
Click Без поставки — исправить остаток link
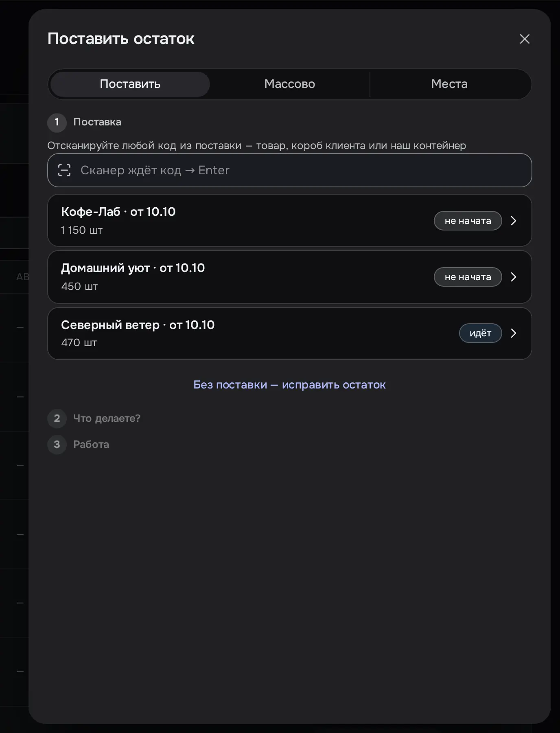click(x=289, y=385)
